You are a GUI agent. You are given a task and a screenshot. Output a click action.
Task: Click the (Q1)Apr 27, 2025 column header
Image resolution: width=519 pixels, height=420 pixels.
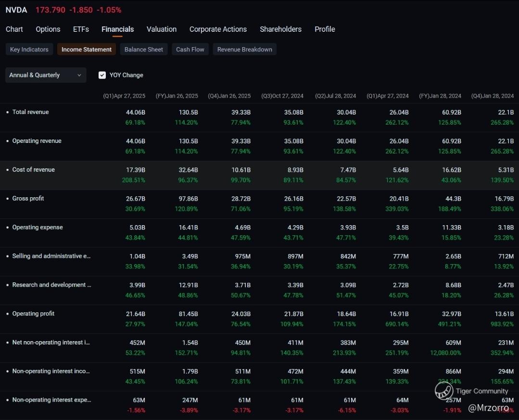point(124,96)
